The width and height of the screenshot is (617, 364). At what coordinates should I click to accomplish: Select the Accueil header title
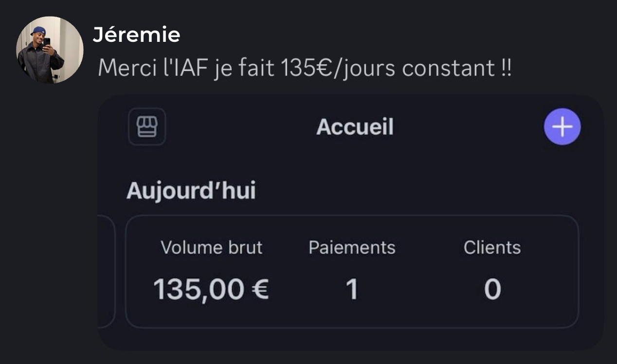pos(355,127)
